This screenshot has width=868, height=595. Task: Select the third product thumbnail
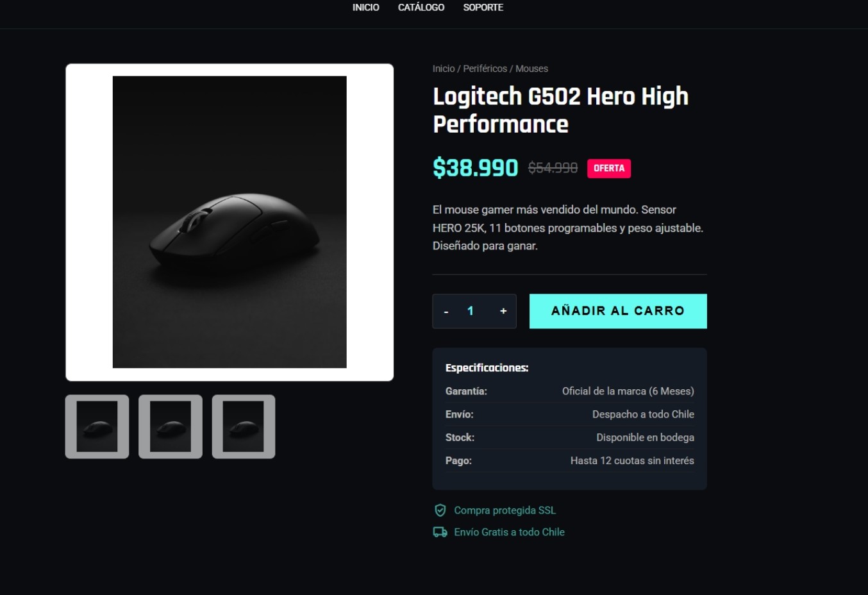(244, 426)
